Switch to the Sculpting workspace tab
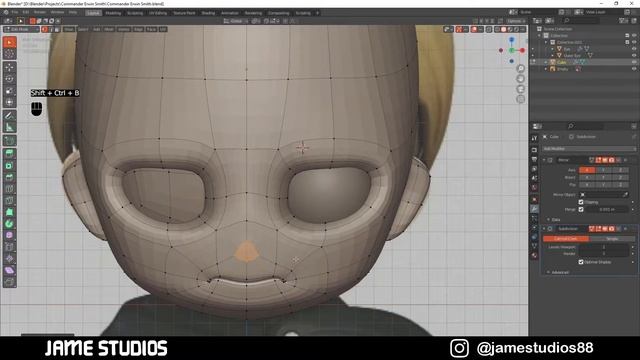Screen dimensions: 640x360 coord(135,13)
